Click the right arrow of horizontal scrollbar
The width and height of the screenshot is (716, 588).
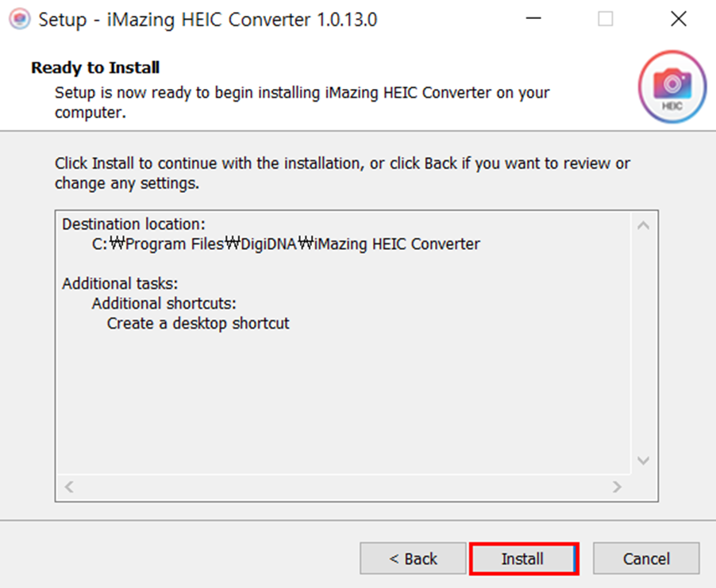pos(617,486)
